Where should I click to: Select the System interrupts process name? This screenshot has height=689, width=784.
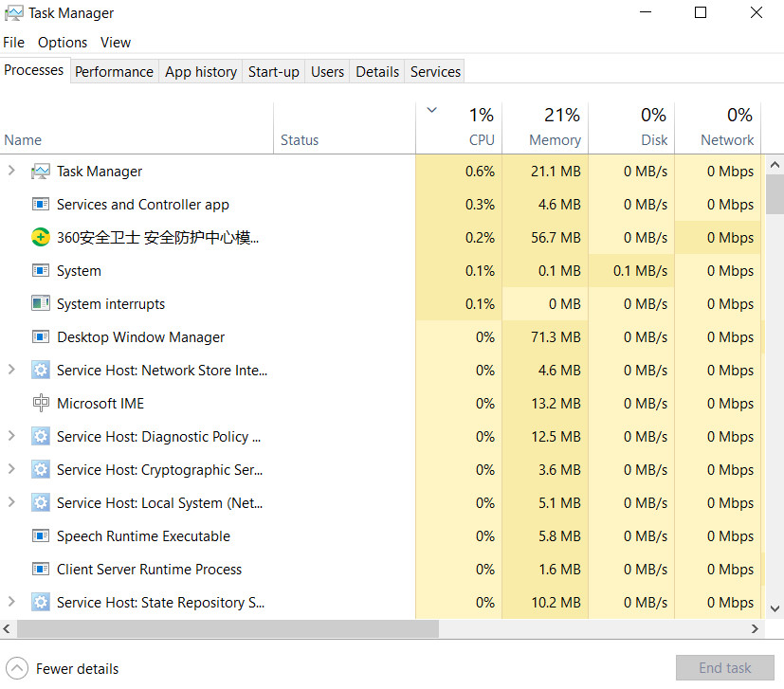(x=111, y=304)
